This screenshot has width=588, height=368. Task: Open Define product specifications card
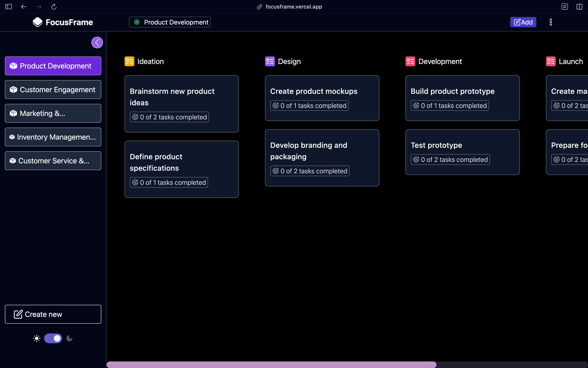click(182, 169)
